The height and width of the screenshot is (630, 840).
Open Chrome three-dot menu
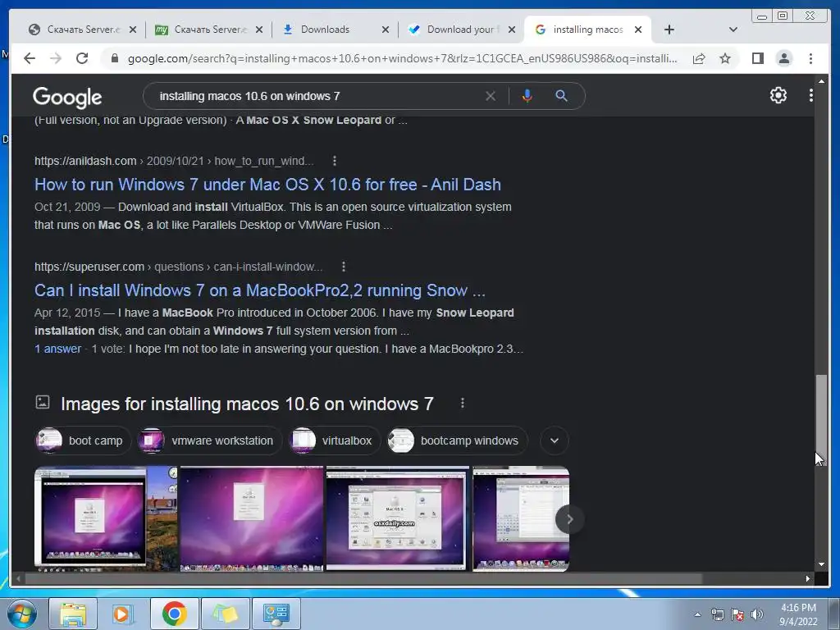810,58
